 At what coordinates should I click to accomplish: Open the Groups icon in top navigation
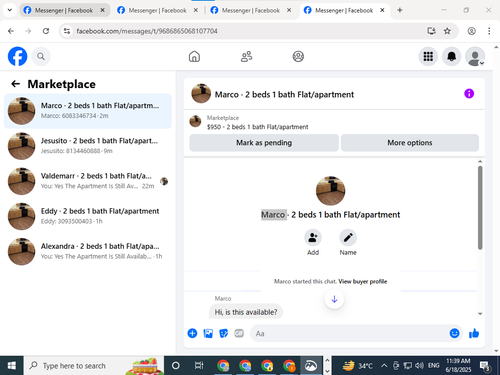tap(298, 56)
